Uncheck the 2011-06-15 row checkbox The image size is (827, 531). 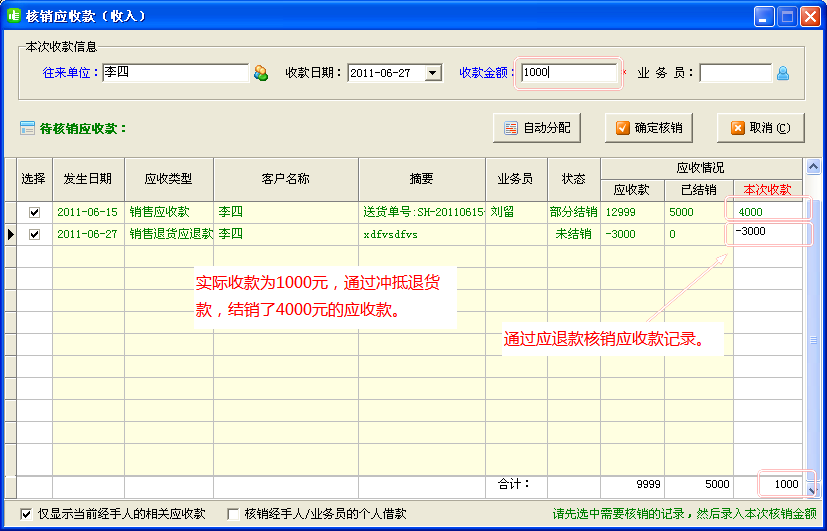[35, 212]
